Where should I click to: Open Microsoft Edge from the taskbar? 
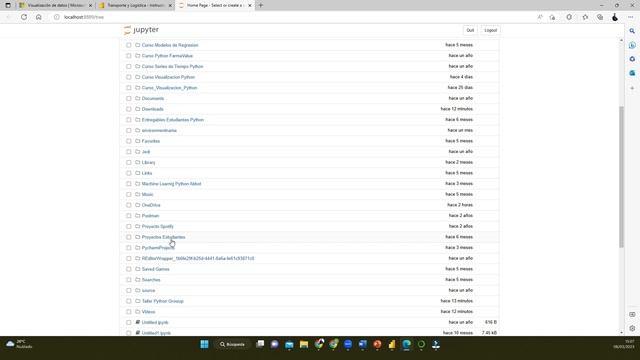click(407, 344)
